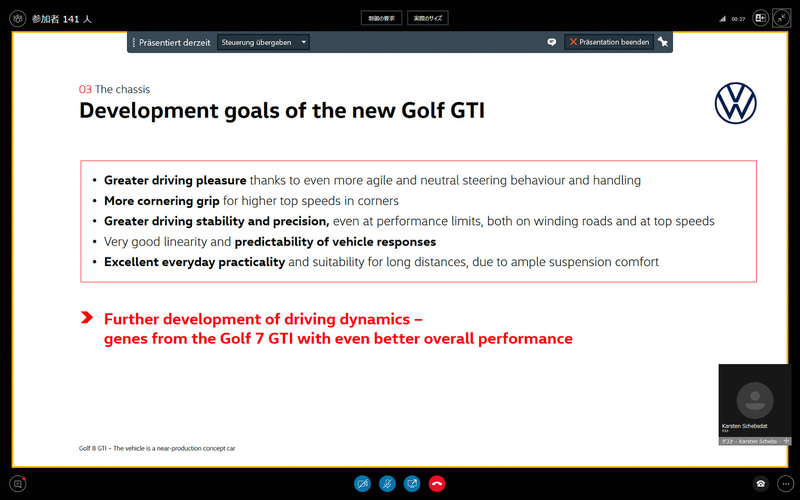Click 'Greater driving stability and precision' bullet
Image resolution: width=800 pixels, height=500 pixels.
click(x=216, y=221)
